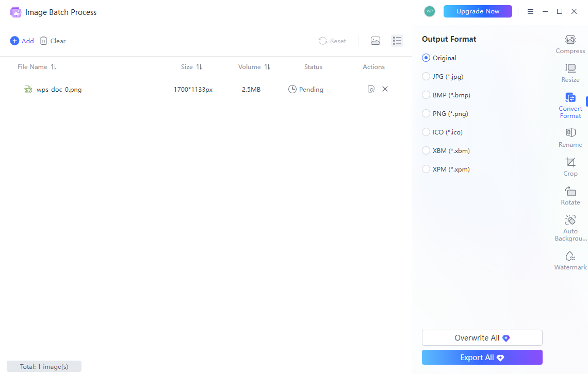Image resolution: width=588 pixels, height=374 pixels.
Task: Remove wps_doc_0.png from the list
Action: (x=385, y=89)
